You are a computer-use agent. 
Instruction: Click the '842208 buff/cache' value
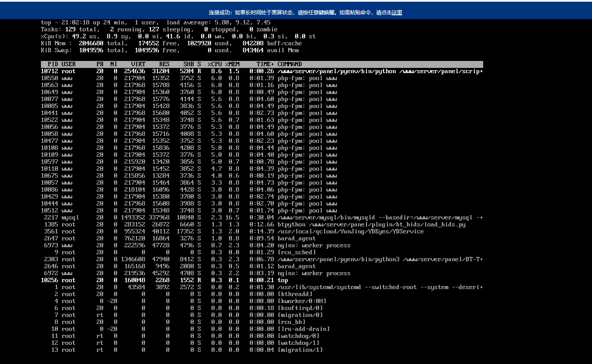[x=272, y=43]
